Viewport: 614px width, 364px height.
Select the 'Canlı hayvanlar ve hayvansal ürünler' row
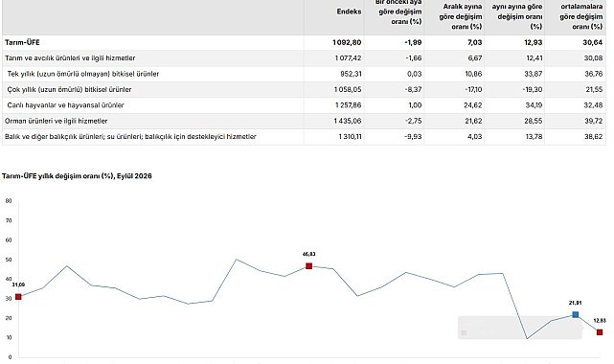(304, 105)
